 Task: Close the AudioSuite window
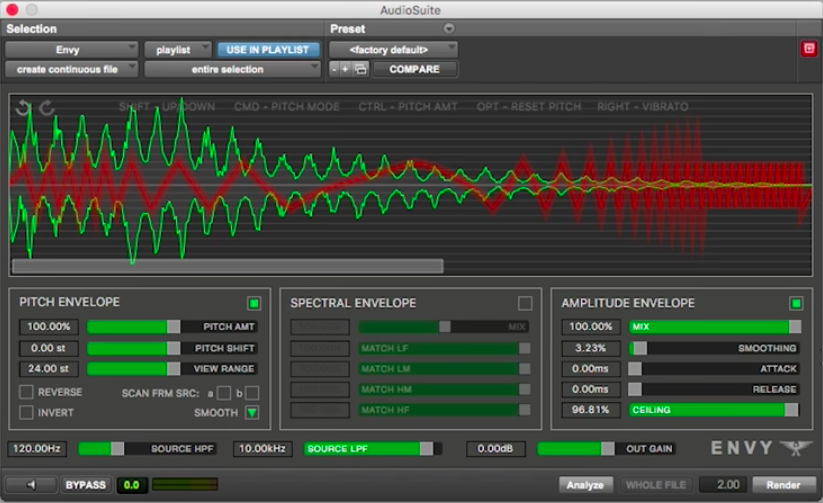12,9
